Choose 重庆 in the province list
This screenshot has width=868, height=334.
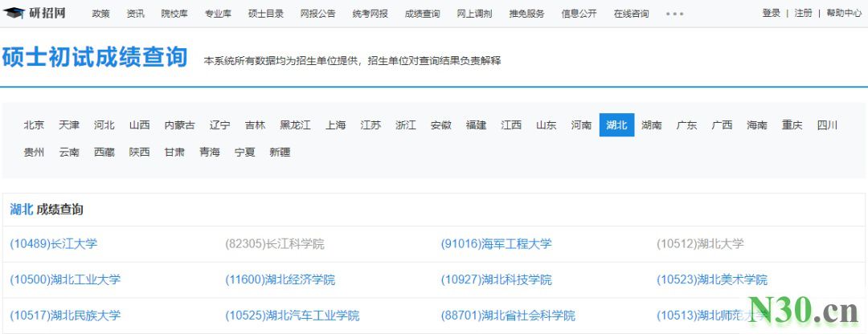792,125
